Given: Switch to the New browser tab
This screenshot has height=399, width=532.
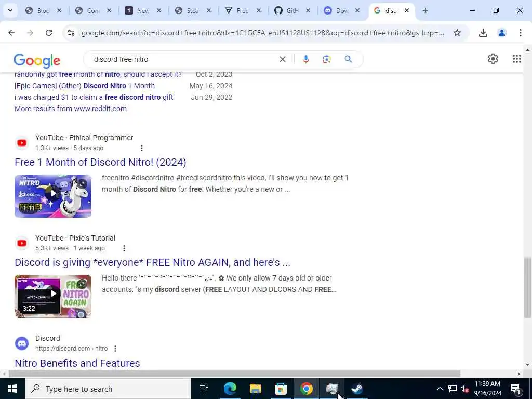Looking at the screenshot, I should pyautogui.click(x=143, y=10).
